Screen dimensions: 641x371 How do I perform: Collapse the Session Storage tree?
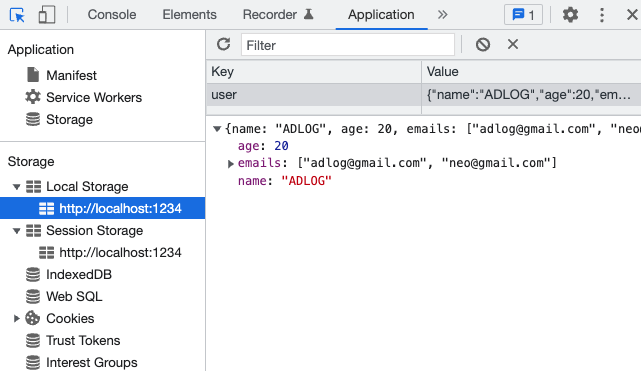[16, 231]
